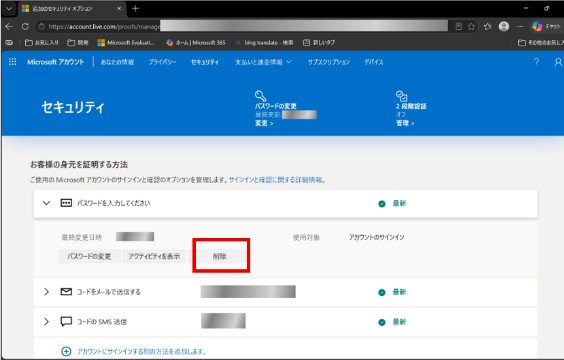Open the favorites list icon
Screen dimensions: 564x360
tap(487, 26)
